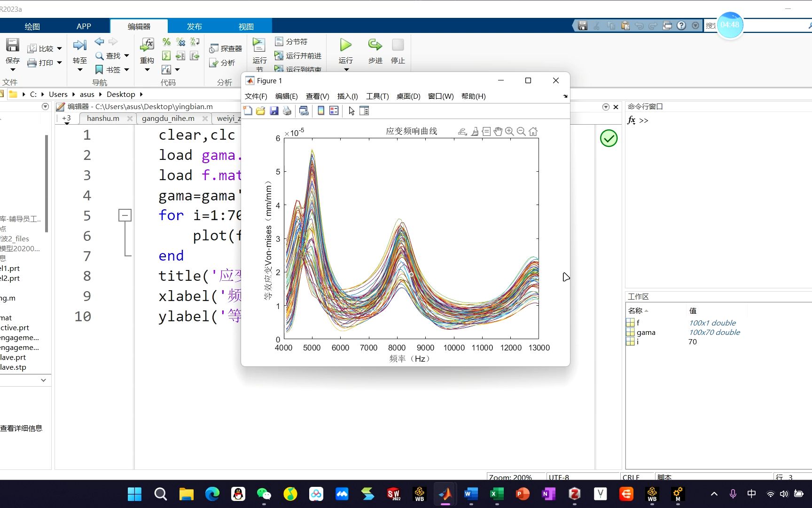Image resolution: width=812 pixels, height=508 pixels.
Task: Select the gama variable in the workspace
Action: click(x=646, y=332)
